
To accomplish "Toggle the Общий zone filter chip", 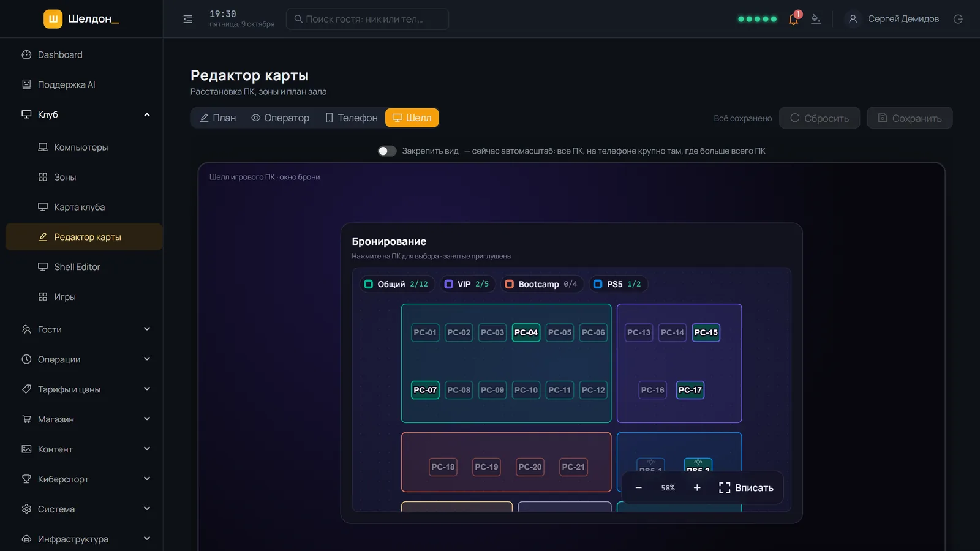I will [396, 284].
